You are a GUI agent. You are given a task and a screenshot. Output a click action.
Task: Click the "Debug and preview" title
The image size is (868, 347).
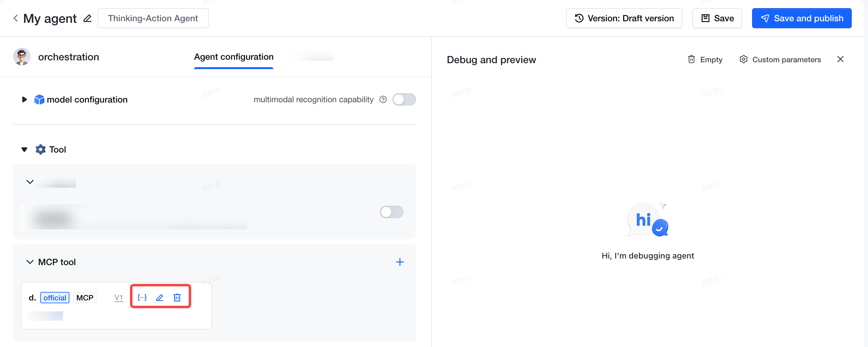pos(491,60)
